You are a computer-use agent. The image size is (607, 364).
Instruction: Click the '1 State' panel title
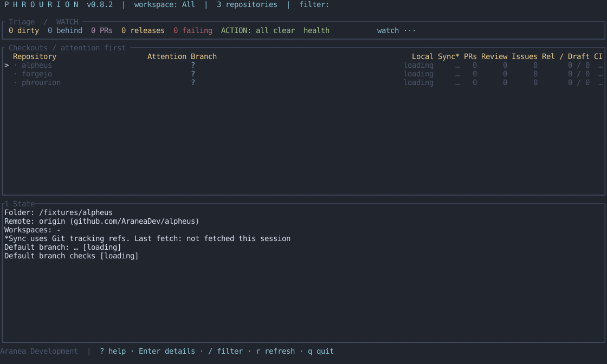20,204
